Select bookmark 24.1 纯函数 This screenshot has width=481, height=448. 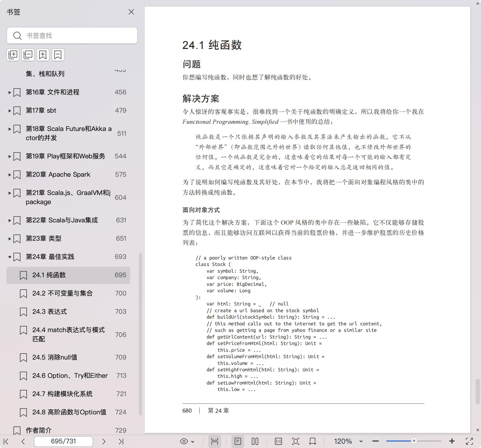68,275
